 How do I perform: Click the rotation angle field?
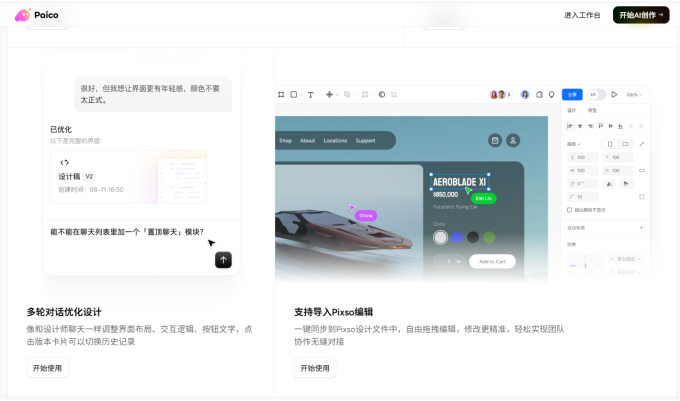pos(582,184)
